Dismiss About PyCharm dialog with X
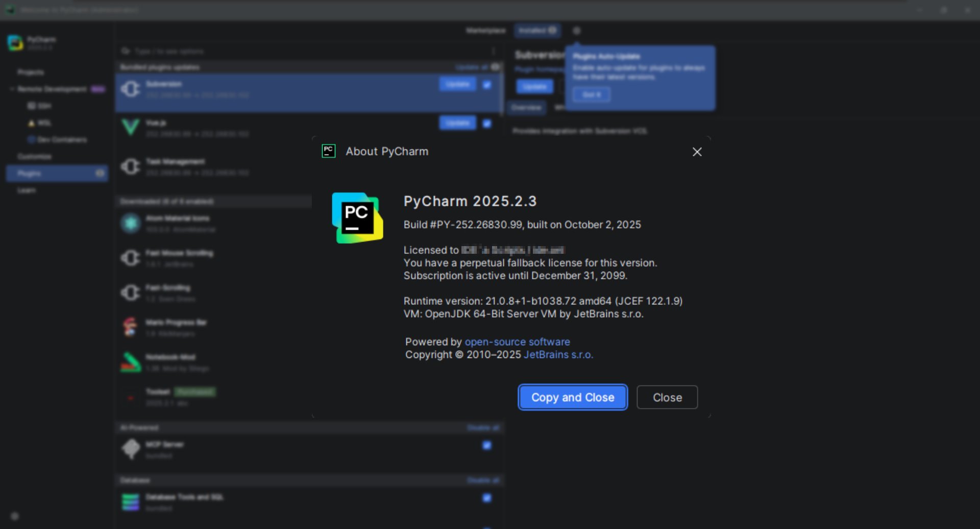The height and width of the screenshot is (529, 980). (x=697, y=152)
